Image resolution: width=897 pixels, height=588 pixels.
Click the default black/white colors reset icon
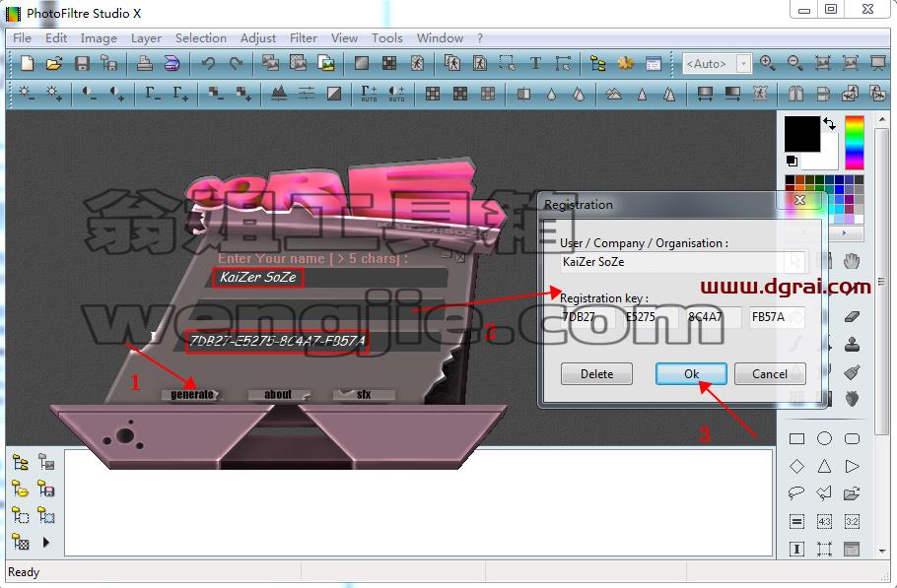coord(792,162)
